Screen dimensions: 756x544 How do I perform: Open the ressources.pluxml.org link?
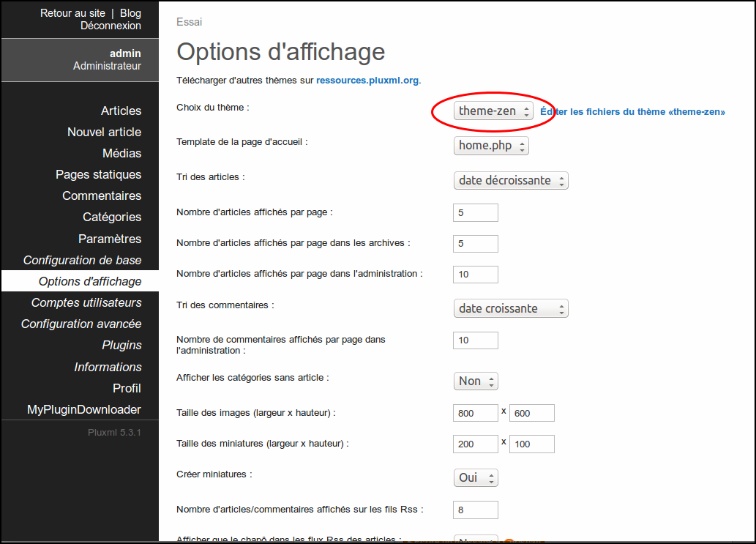367,81
